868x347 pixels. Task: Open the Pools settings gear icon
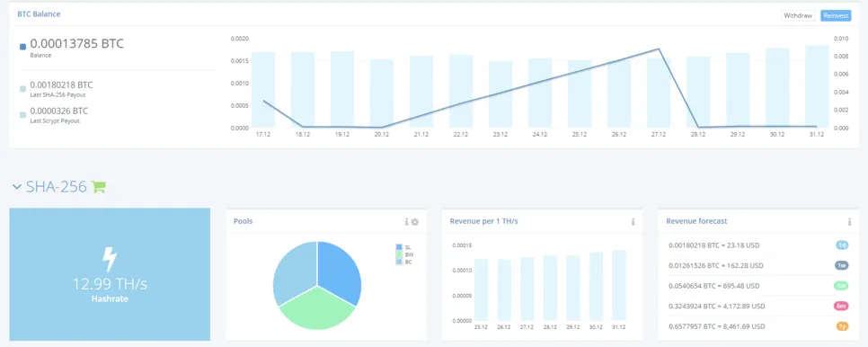tap(414, 222)
